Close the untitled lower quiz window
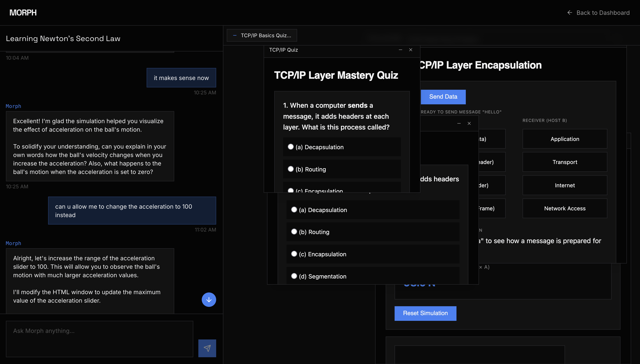640x364 pixels. 469,123
